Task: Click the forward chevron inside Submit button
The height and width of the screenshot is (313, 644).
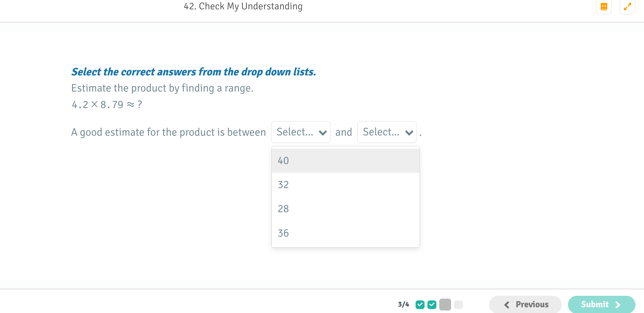Action: (x=618, y=305)
